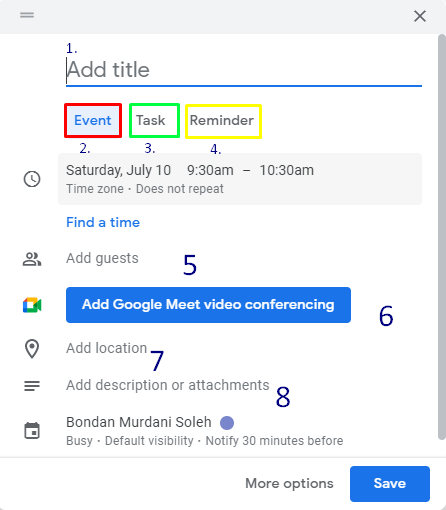
Task: Click the calendar icon near owner name
Action: [32, 430]
